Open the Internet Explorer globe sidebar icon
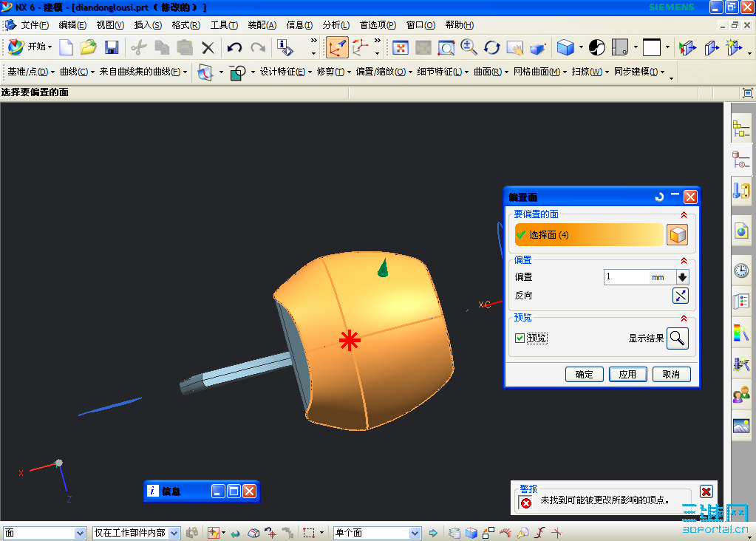The height and width of the screenshot is (541, 756). [x=741, y=231]
